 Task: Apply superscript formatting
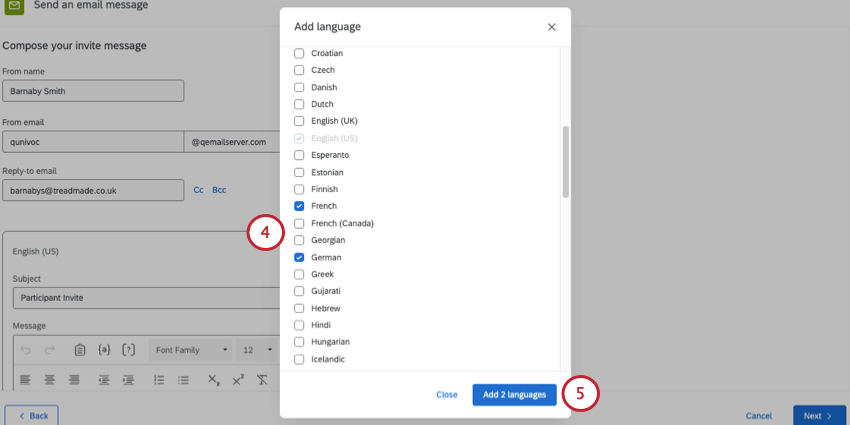point(238,380)
